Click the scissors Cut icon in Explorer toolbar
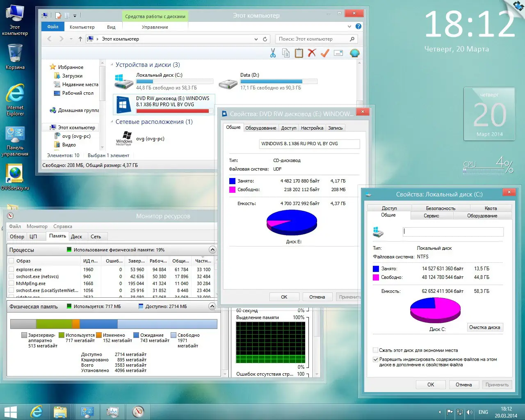The height and width of the screenshot is (420, 525). click(273, 53)
